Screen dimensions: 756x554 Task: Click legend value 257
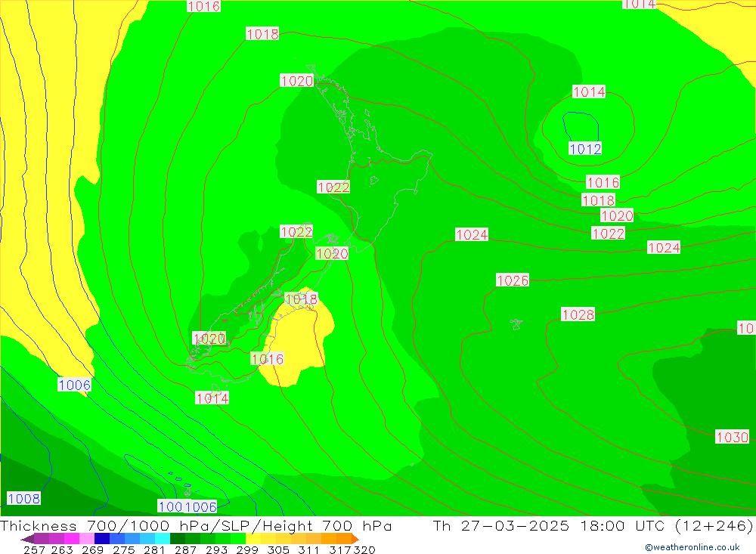(x=34, y=549)
